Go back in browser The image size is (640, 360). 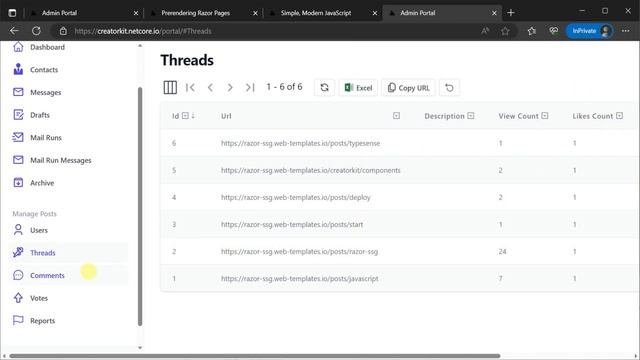click(x=14, y=31)
